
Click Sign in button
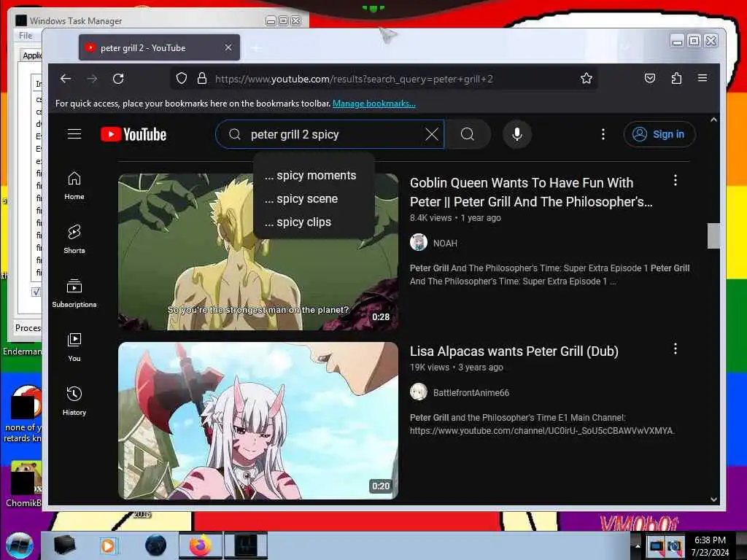pyautogui.click(x=659, y=134)
